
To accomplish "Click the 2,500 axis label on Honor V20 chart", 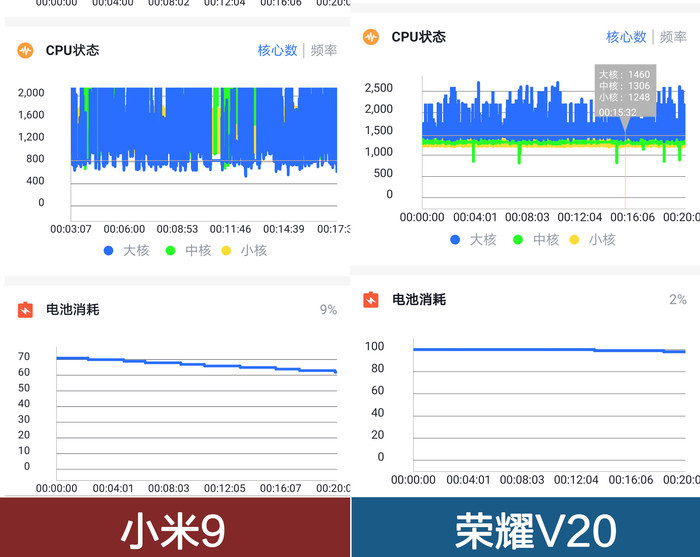I will (379, 87).
